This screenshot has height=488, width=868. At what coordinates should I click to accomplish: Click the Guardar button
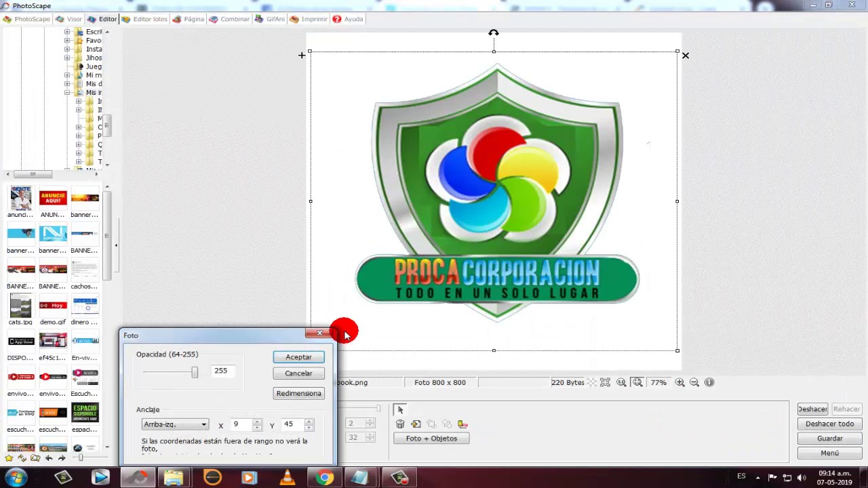coord(829,439)
